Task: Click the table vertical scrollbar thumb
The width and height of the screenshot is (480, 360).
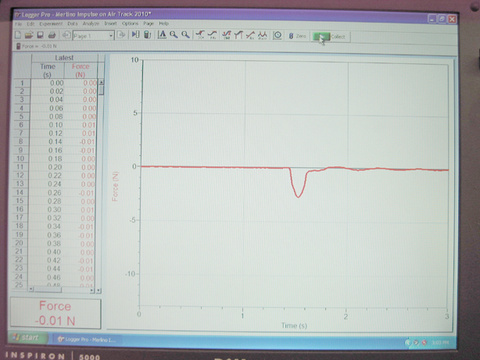Action: (x=101, y=90)
